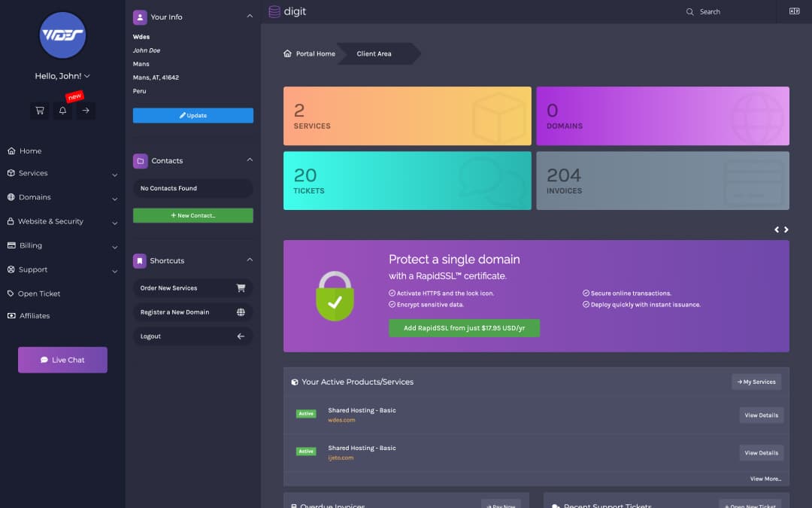Show the next promo slide arrow
Screen dimensions: 812x508
click(786, 230)
